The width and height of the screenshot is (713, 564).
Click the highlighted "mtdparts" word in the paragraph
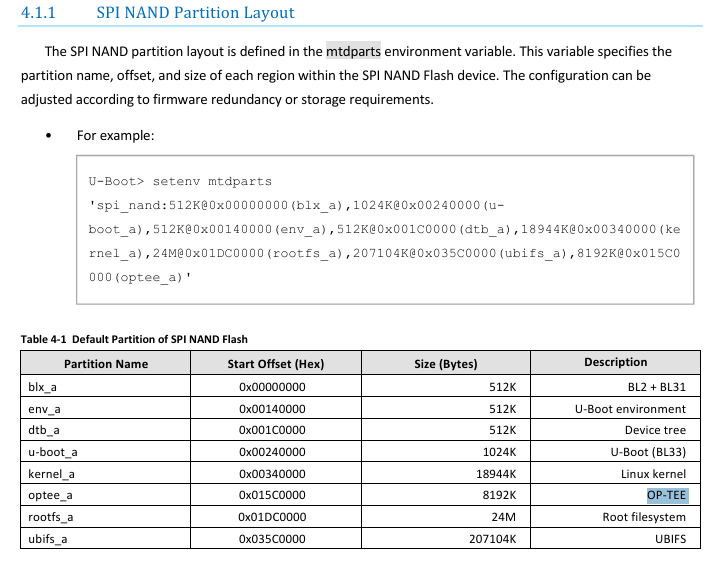353,51
